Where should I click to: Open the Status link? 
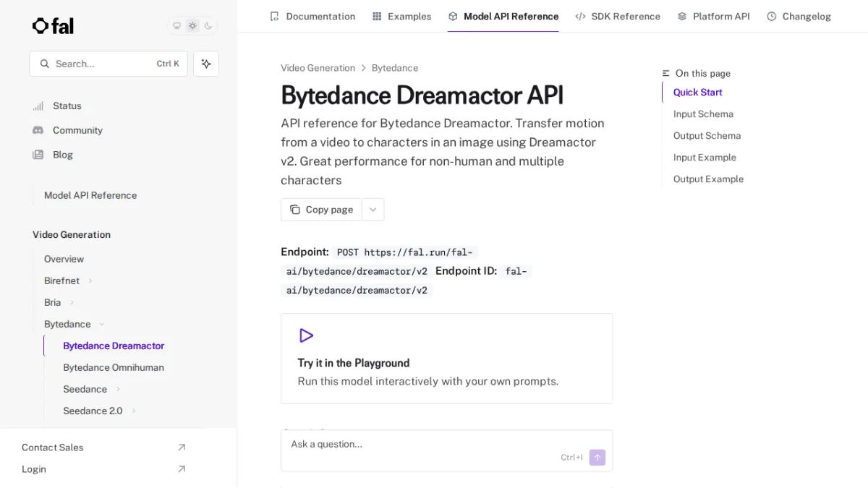click(67, 106)
